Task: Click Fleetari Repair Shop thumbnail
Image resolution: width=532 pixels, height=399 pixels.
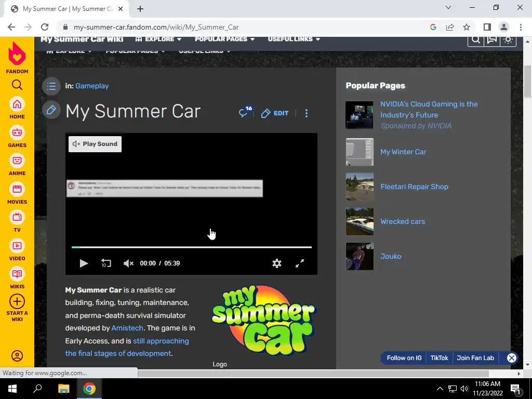Action: [360, 187]
